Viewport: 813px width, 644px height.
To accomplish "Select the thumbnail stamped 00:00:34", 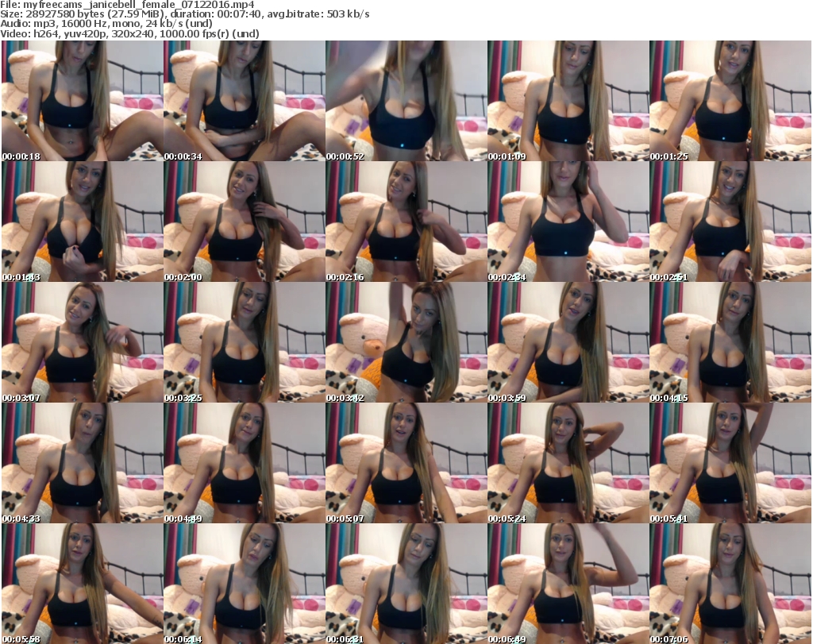I will pos(245,101).
